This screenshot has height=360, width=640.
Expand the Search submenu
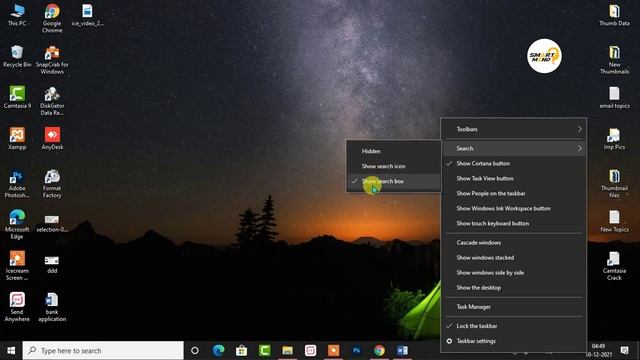pos(514,149)
